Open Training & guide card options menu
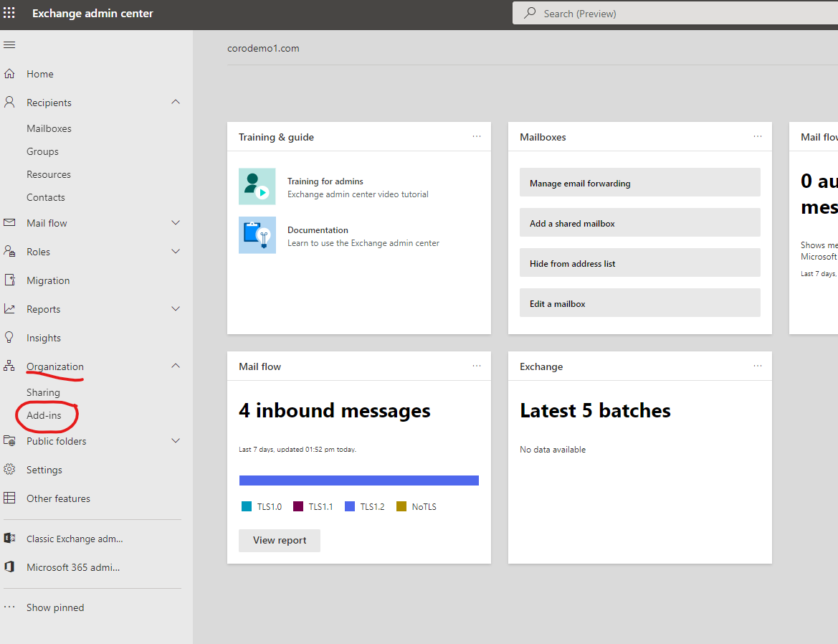The height and width of the screenshot is (644, 838). pyautogui.click(x=477, y=137)
